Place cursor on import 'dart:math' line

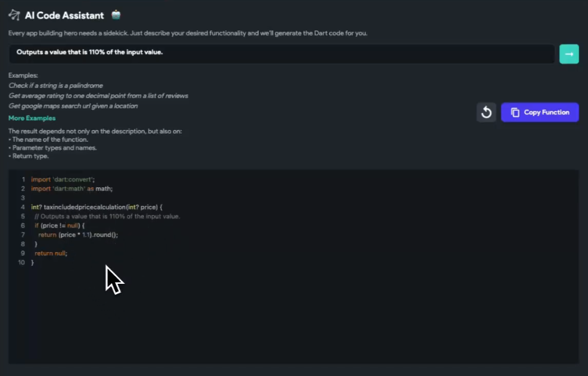[72, 189]
